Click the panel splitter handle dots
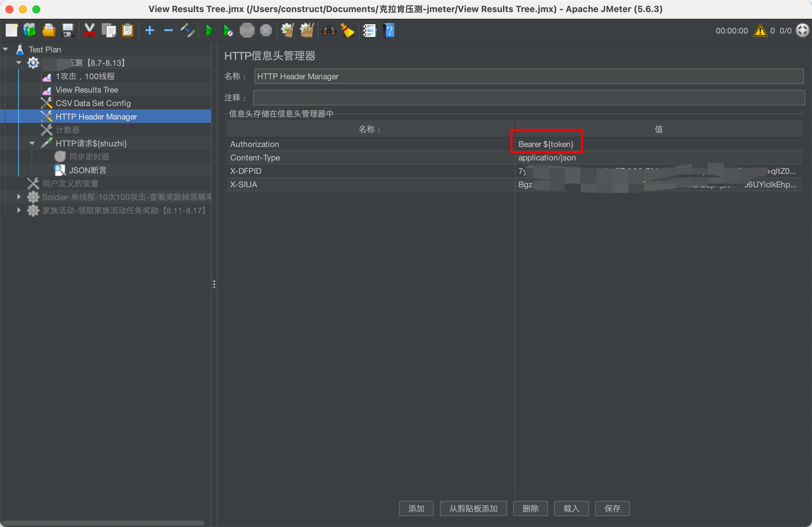The height and width of the screenshot is (527, 812). [214, 284]
